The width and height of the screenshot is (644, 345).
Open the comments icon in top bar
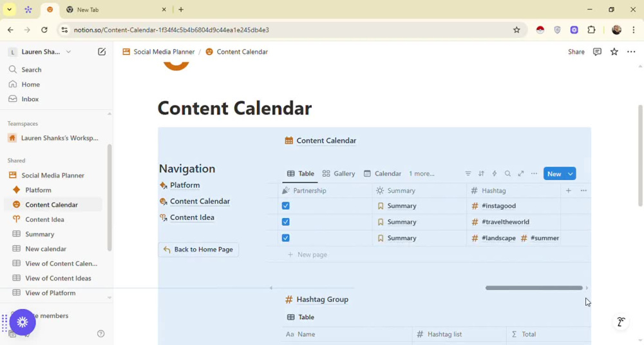(597, 52)
